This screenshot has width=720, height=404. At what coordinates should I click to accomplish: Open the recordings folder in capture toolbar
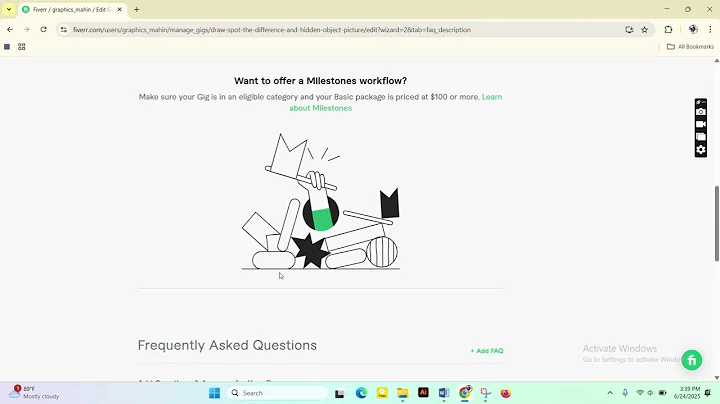(x=701, y=137)
